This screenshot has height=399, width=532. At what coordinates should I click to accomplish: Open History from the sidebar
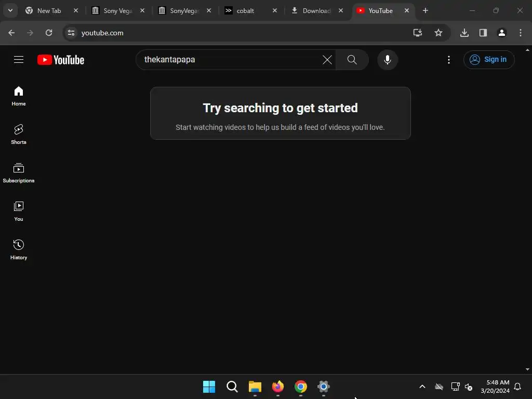(x=19, y=249)
